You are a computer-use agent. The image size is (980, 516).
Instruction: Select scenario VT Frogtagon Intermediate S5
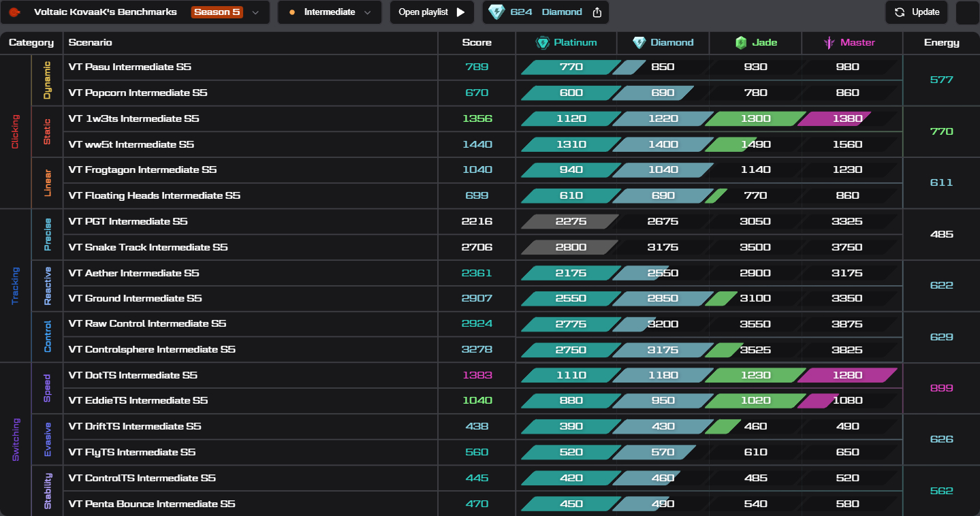(143, 170)
